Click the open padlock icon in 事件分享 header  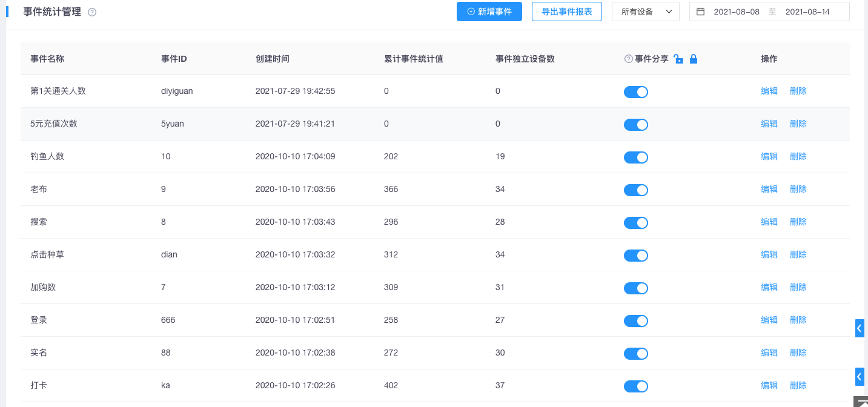[x=679, y=59]
